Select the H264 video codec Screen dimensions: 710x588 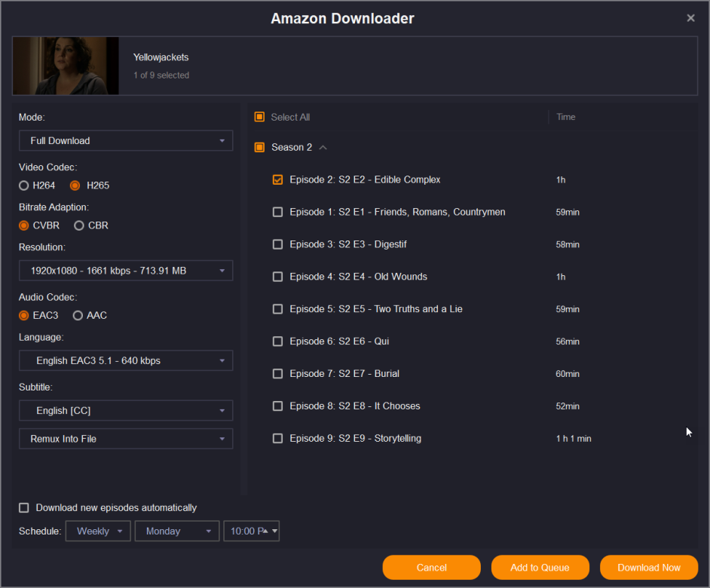point(24,185)
